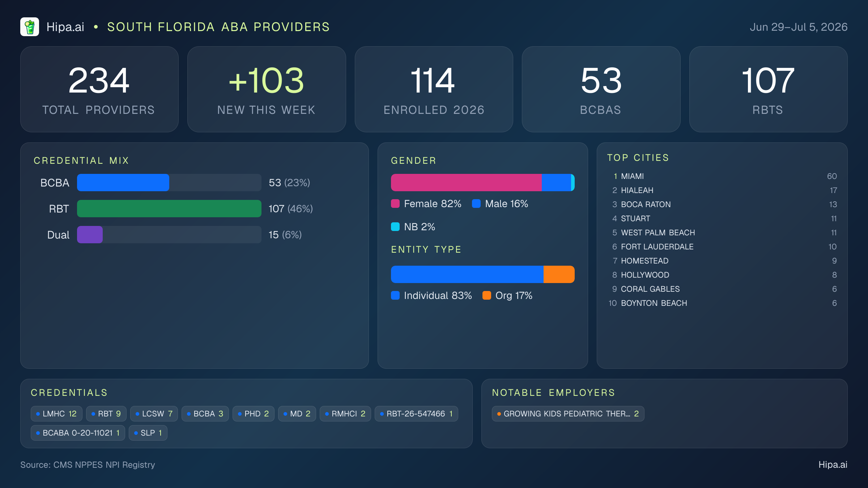The image size is (868, 488).
Task: Click the Hipa.ai footer link
Action: click(833, 465)
